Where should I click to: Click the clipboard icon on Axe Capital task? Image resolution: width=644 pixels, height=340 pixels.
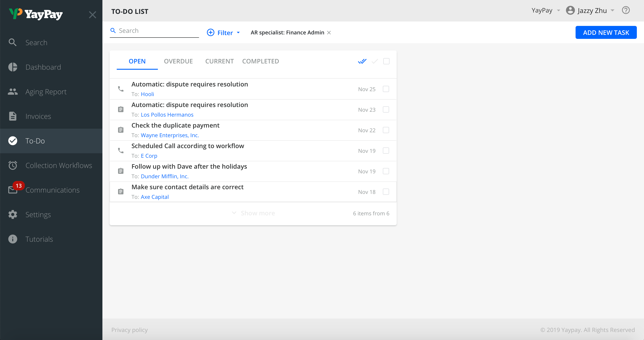point(121,192)
